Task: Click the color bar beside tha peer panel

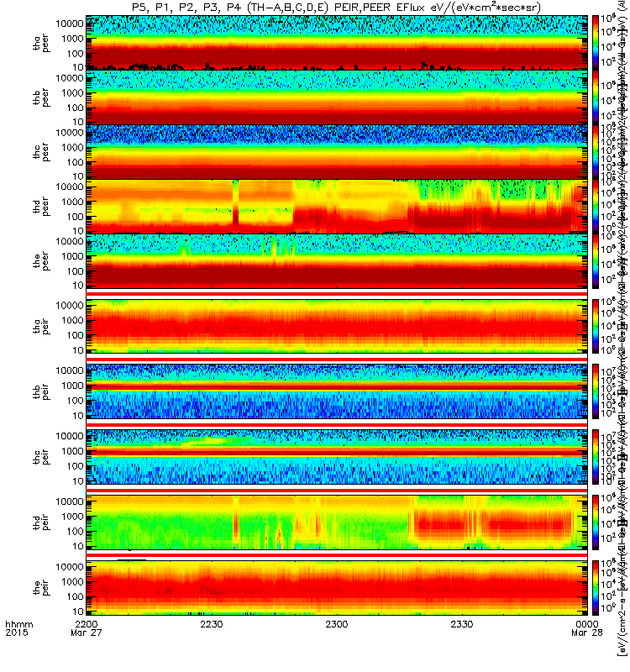Action: click(596, 43)
